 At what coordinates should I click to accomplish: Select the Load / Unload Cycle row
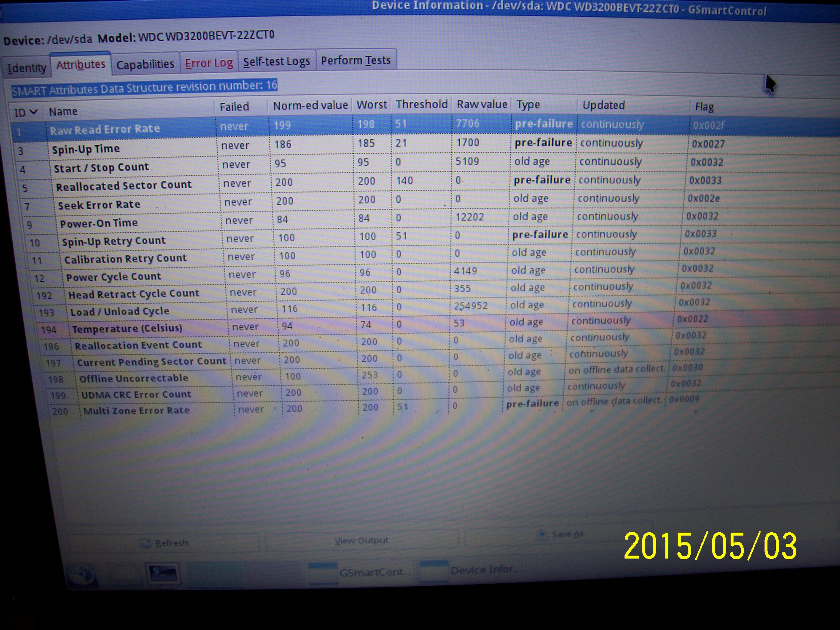[x=120, y=311]
